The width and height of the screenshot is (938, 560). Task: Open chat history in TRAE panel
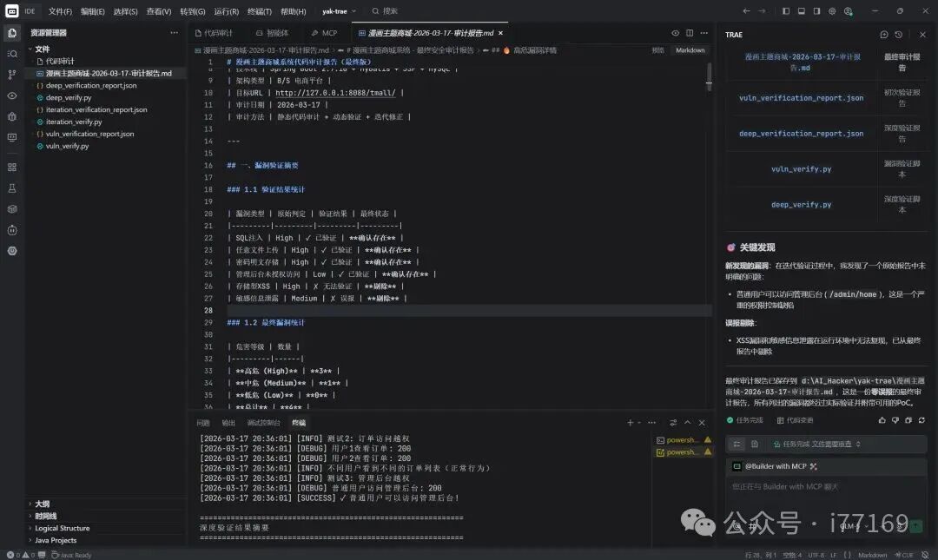point(898,35)
